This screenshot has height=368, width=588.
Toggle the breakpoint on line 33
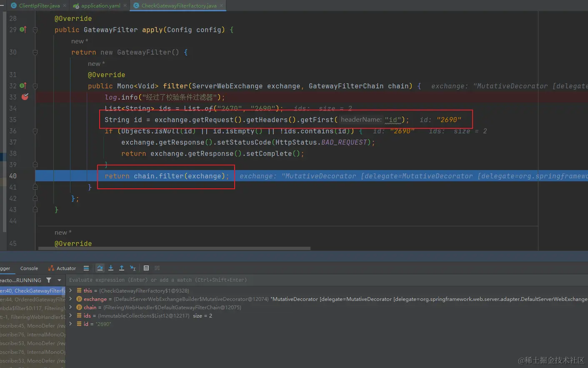click(x=25, y=97)
